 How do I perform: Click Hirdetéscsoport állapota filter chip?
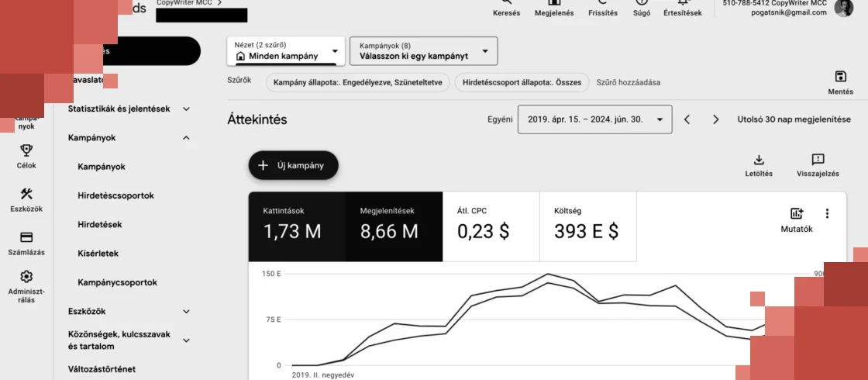point(522,82)
